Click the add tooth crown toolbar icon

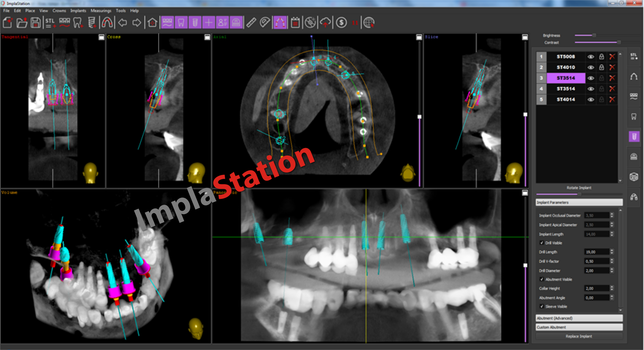click(78, 22)
